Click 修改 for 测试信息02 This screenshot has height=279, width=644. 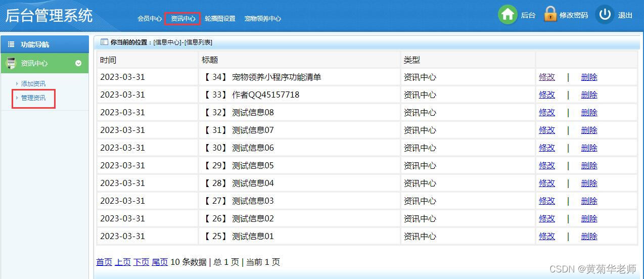tap(547, 218)
